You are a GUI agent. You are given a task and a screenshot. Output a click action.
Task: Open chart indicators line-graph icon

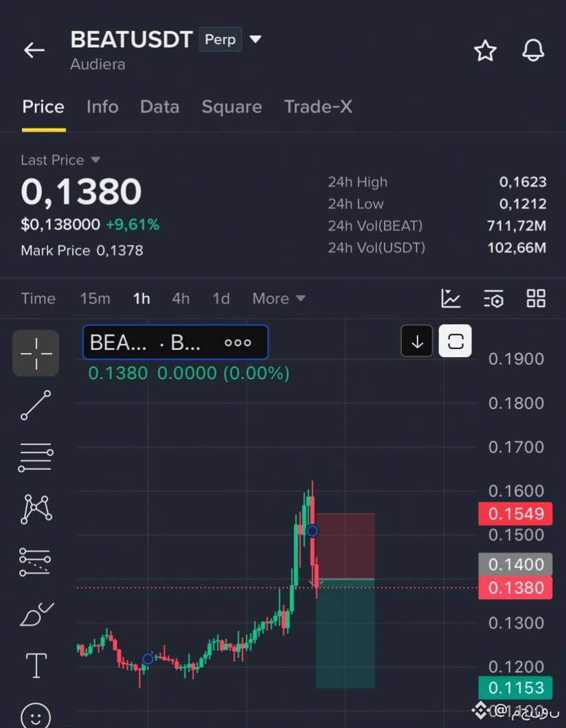[x=451, y=299]
